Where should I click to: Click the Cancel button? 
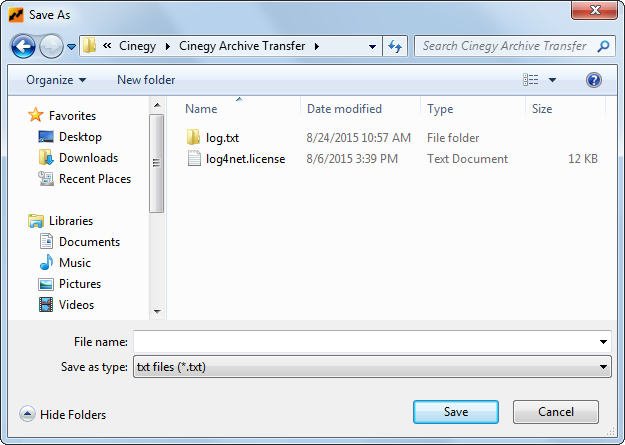(x=556, y=412)
